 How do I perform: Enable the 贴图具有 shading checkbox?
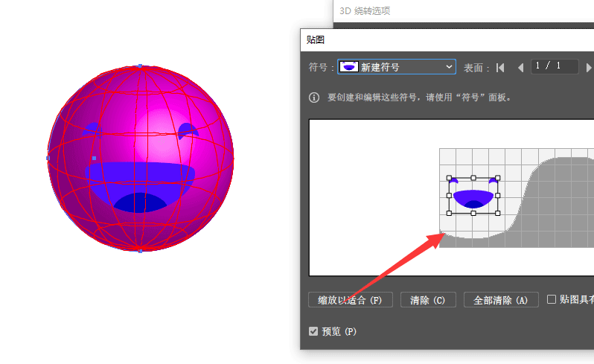coord(552,299)
